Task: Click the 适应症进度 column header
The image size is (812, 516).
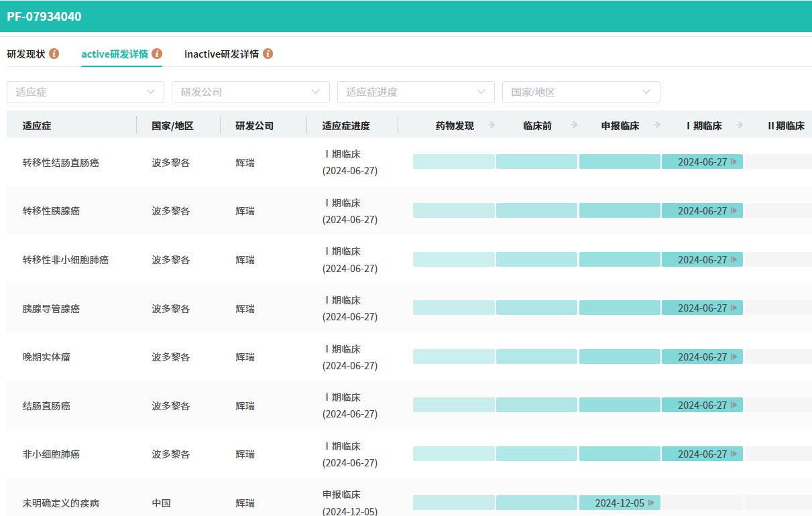Action: pyautogui.click(x=346, y=125)
